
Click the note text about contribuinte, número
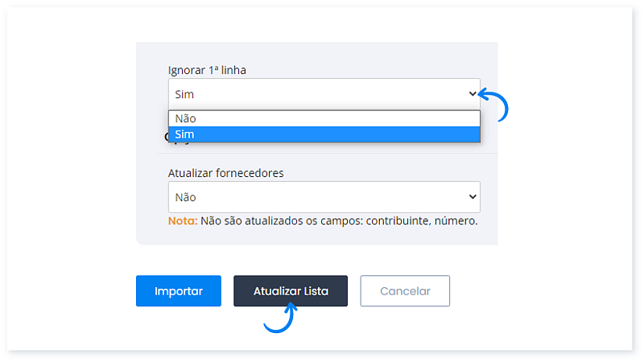tap(339, 220)
